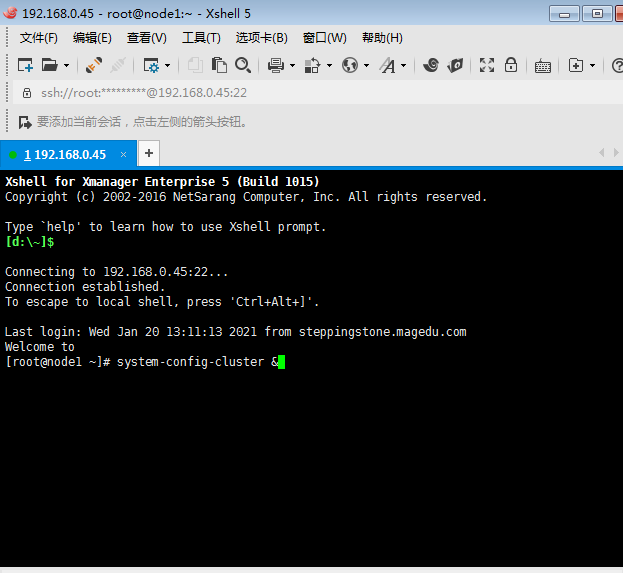Click the 'Xshell for Xmanager Enterprise 5' line
The image size is (623, 573).
[x=162, y=182]
